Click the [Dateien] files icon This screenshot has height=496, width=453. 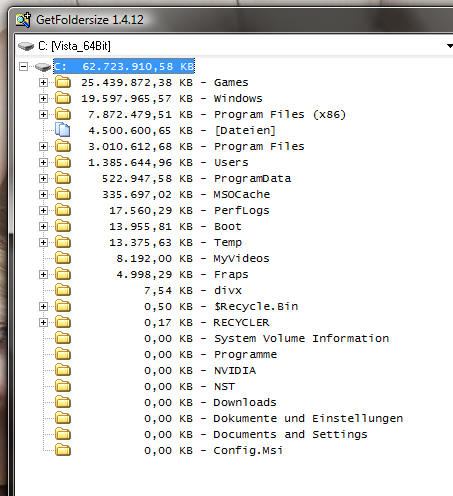63,130
